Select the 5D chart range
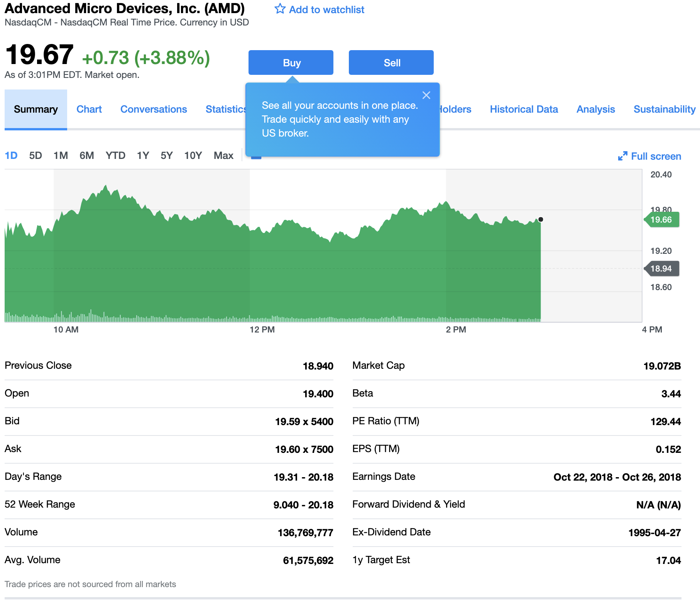This screenshot has height=611, width=700. (36, 155)
